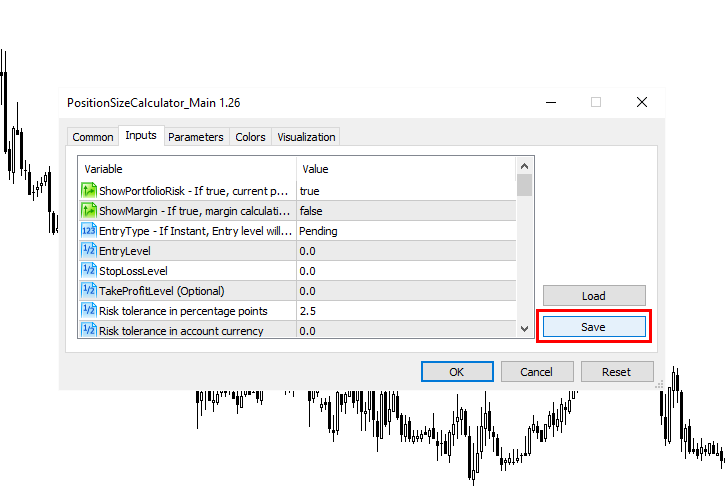Image resolution: width=725 pixels, height=500 pixels.
Task: Save the current input settings
Action: [x=594, y=327]
